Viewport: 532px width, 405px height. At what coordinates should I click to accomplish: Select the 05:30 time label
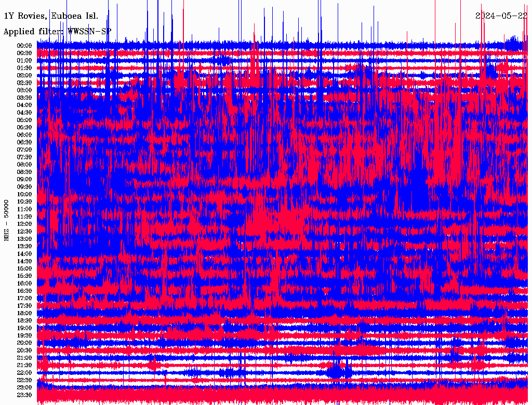24,128
